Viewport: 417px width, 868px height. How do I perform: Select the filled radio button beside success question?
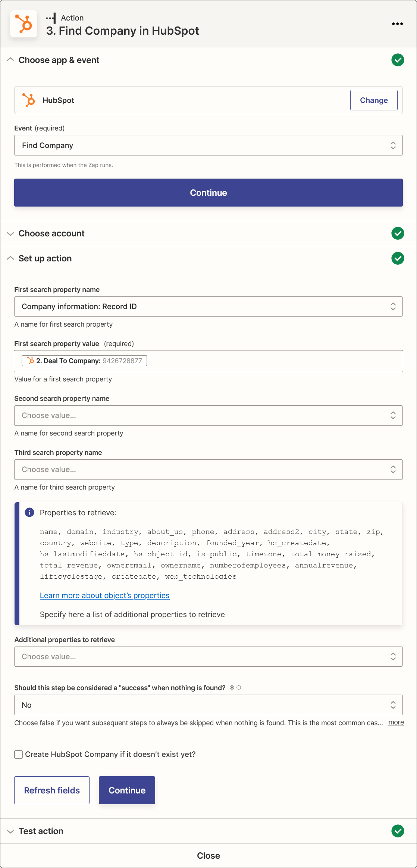coord(232,688)
